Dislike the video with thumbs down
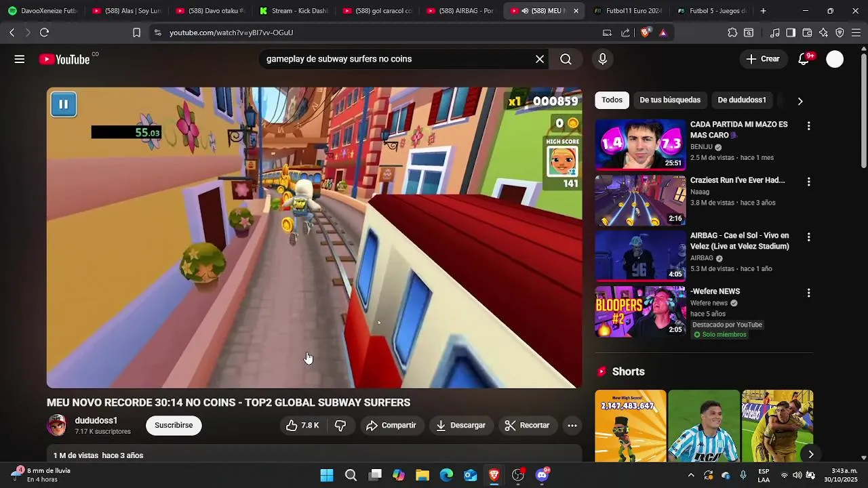 [340, 426]
